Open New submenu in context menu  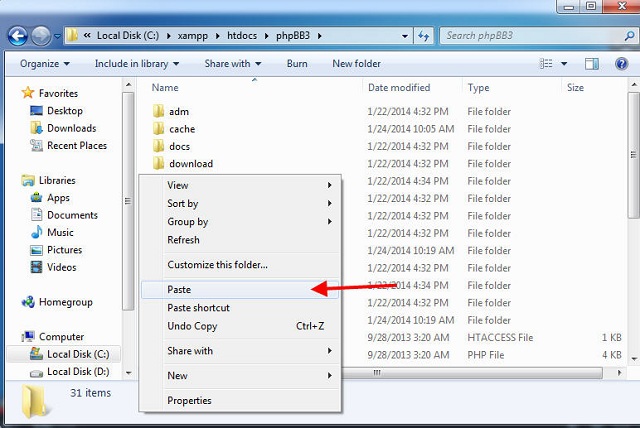pos(240,376)
